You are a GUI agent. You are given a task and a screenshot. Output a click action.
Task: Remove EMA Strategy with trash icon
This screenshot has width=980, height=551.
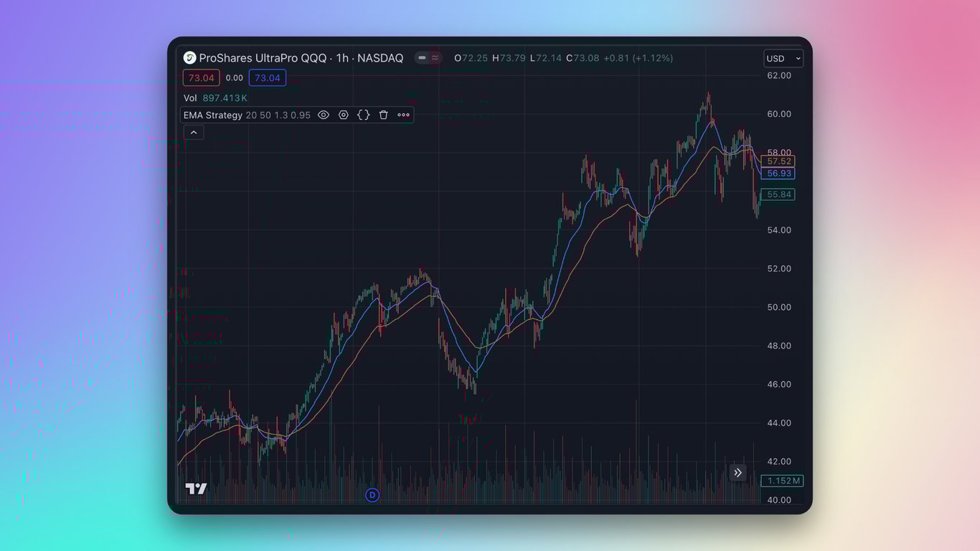(x=383, y=115)
